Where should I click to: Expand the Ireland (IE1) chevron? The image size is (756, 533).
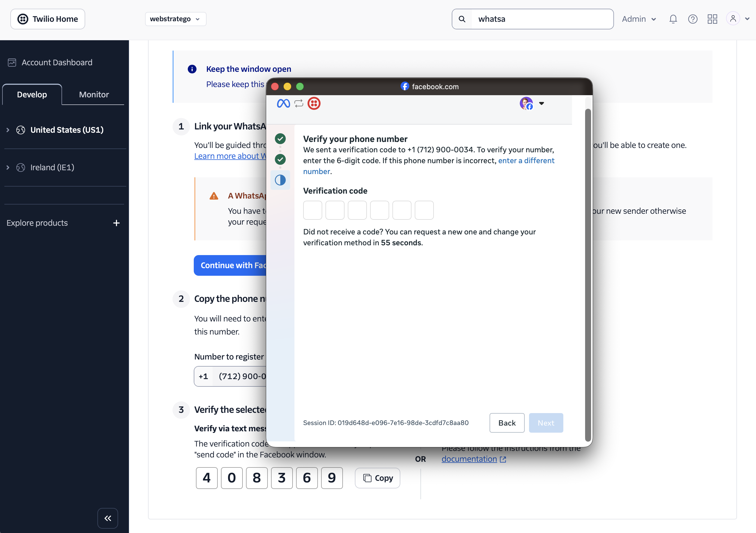8,168
